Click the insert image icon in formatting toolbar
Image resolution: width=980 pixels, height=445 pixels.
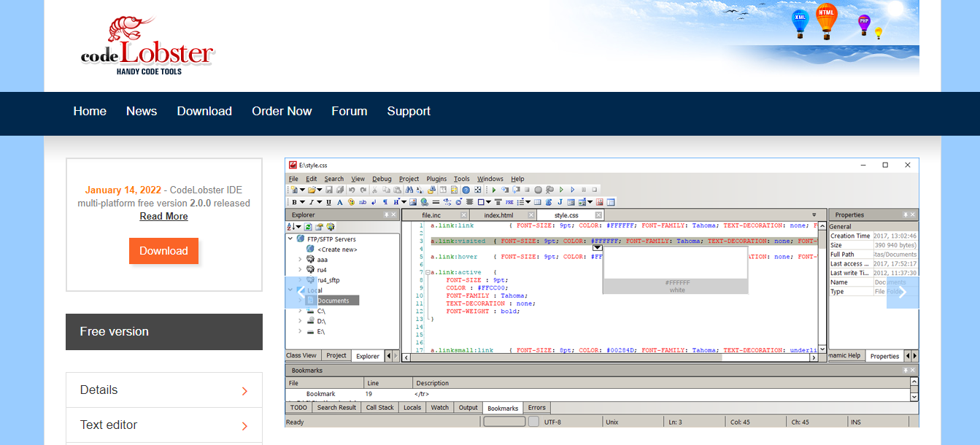coord(413,202)
